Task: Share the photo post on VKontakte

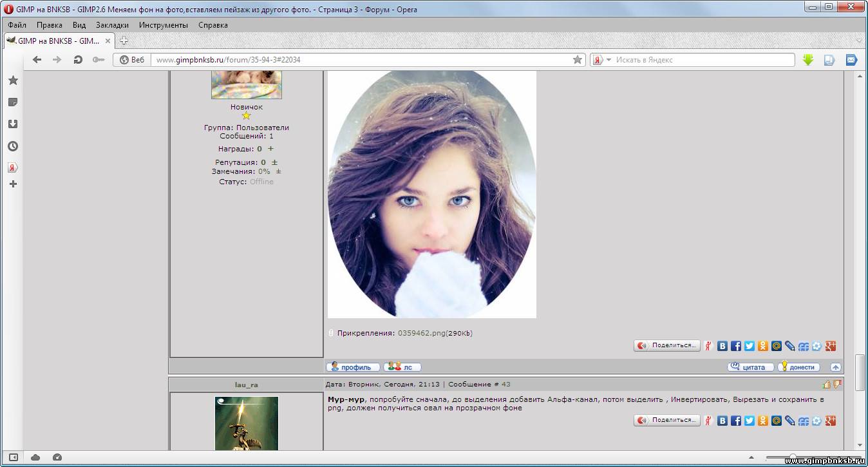Action: click(722, 346)
